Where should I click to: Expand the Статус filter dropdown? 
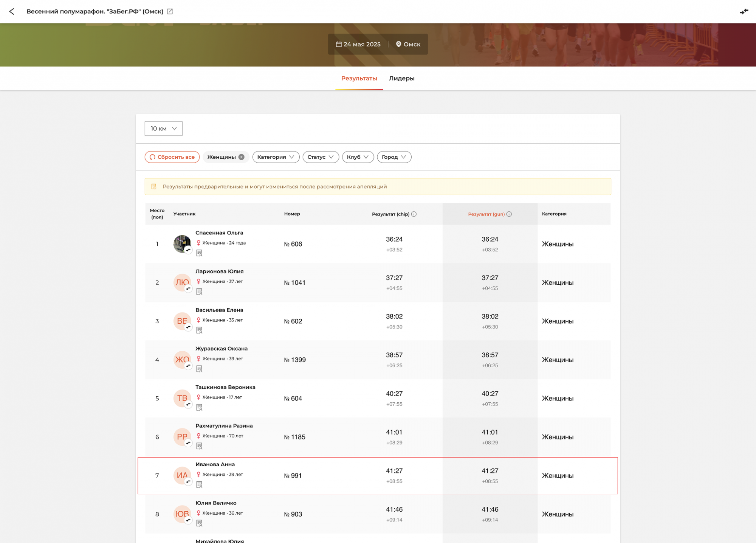coord(320,157)
